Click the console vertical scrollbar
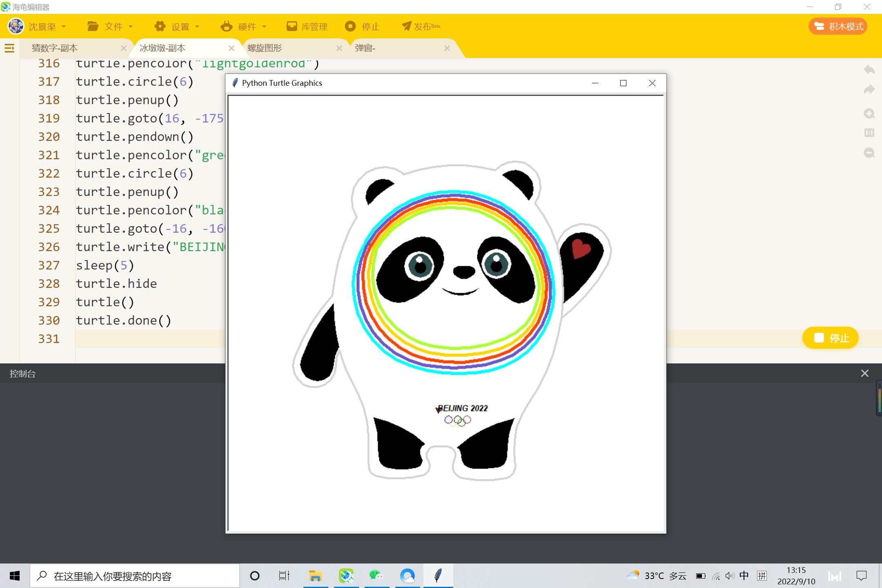882x588 pixels. pos(879,398)
